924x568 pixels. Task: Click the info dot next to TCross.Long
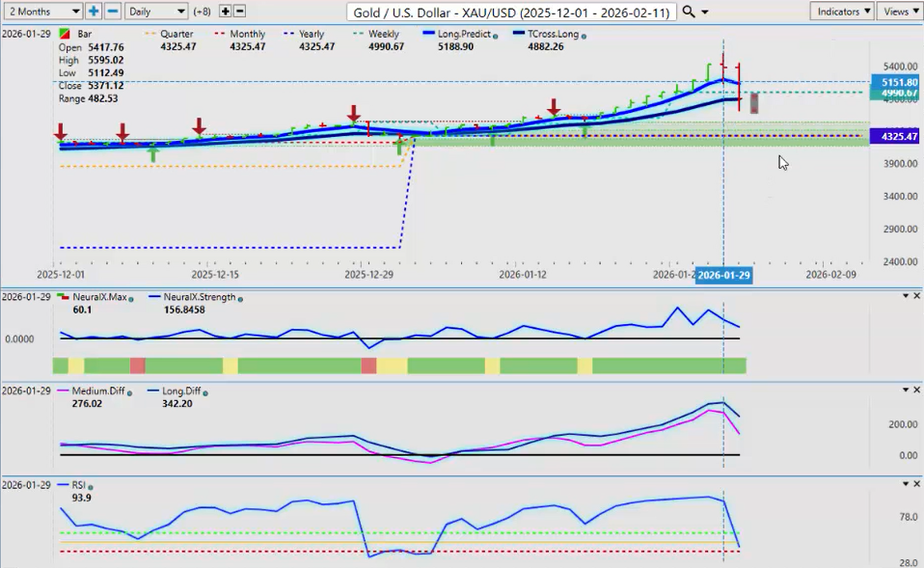[584, 36]
